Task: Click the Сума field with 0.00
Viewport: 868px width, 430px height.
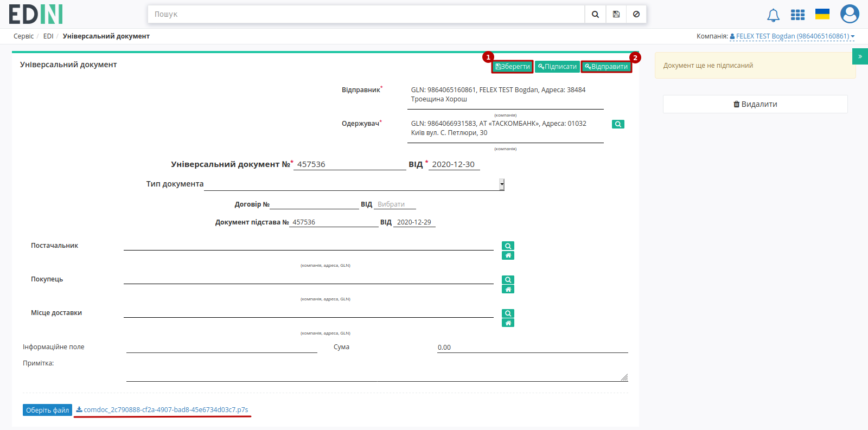Action: [x=533, y=348]
